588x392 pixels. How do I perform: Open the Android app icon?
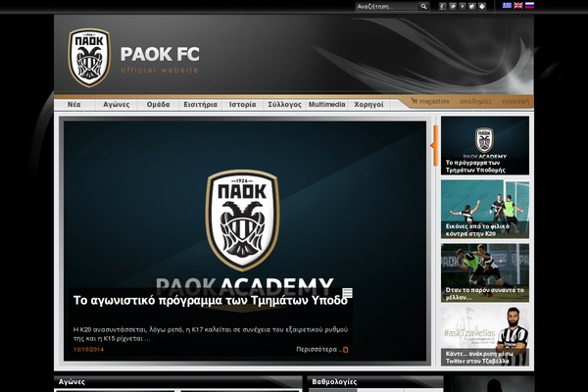pos(482,7)
